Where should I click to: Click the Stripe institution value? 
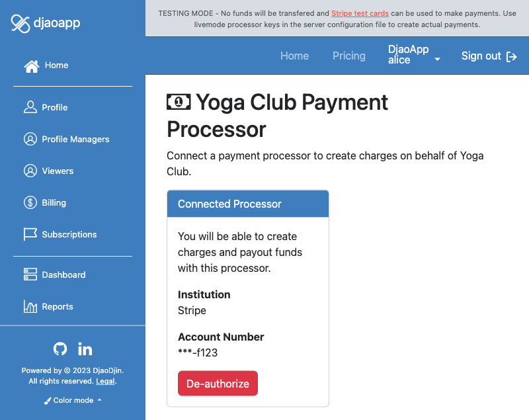[x=192, y=310]
